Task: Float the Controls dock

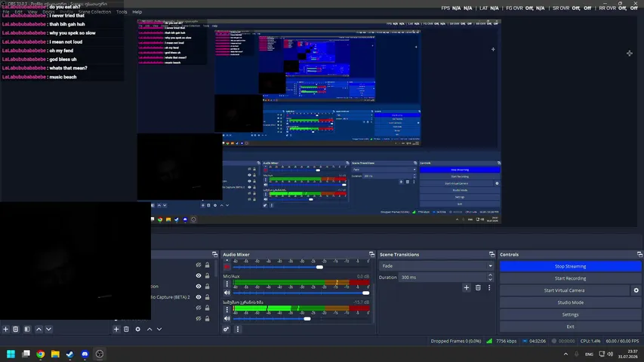Action: (639, 254)
